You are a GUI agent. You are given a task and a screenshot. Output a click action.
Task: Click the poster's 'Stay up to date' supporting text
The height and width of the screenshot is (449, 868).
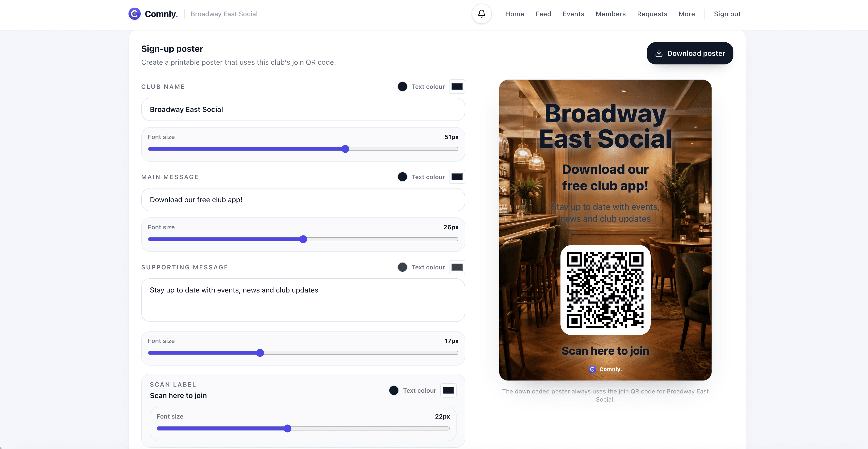coord(605,213)
